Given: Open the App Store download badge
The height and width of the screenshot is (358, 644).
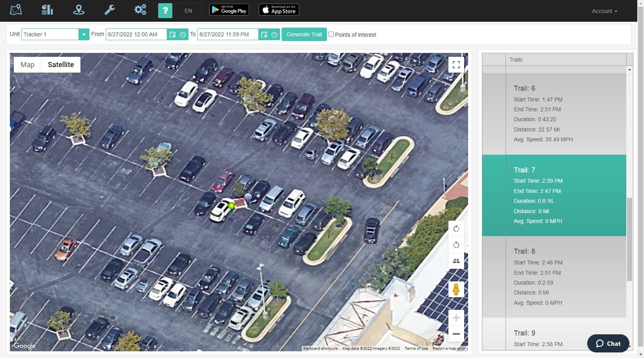Looking at the screenshot, I should 279,10.
